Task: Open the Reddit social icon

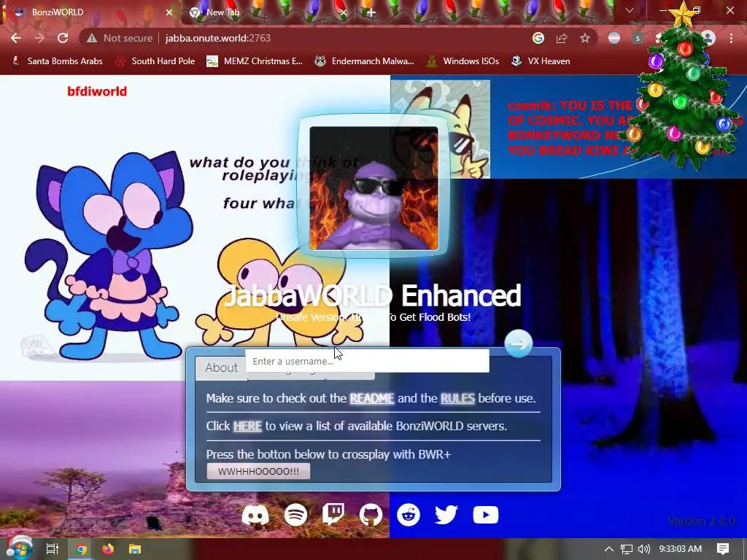Action: point(409,515)
